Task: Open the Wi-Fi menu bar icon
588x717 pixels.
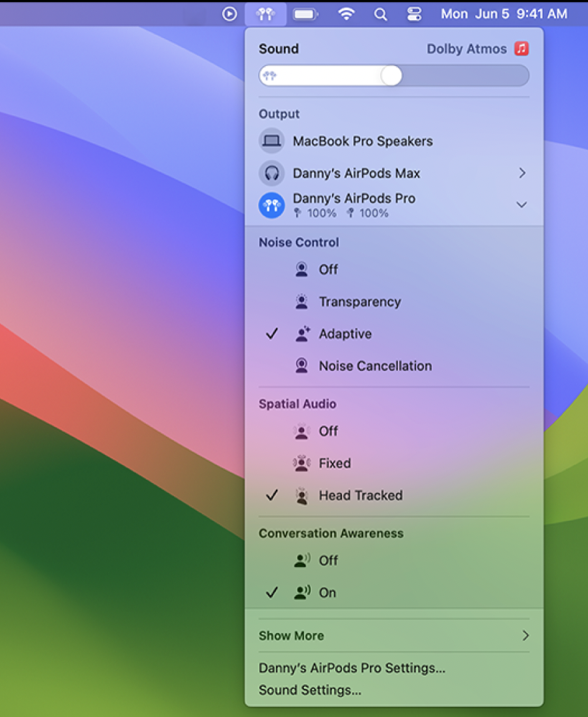Action: [347, 14]
